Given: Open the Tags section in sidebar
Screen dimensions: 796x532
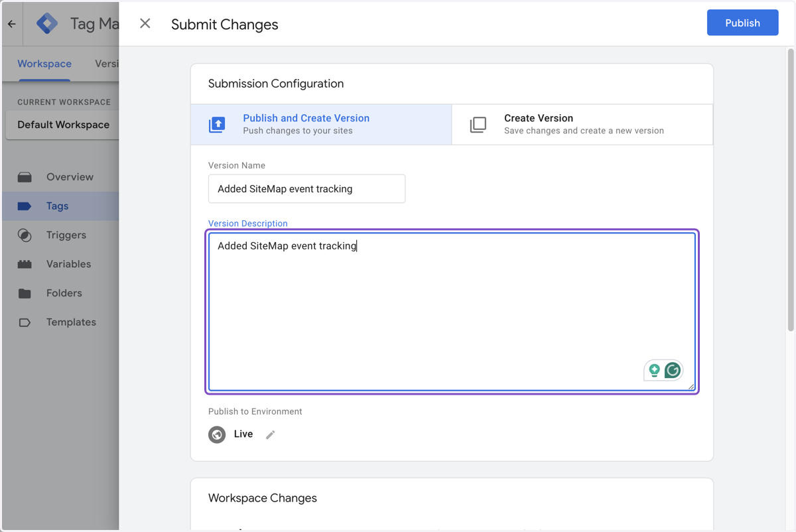Looking at the screenshot, I should (x=60, y=206).
